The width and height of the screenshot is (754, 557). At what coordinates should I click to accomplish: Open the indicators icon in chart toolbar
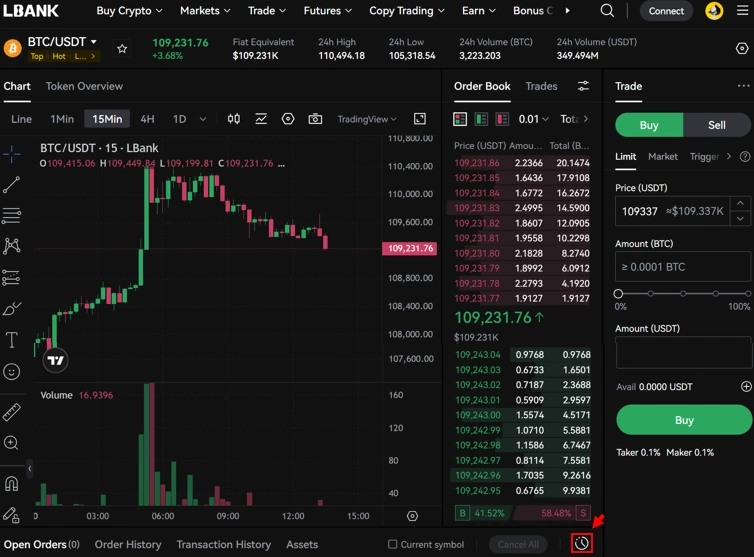click(261, 119)
